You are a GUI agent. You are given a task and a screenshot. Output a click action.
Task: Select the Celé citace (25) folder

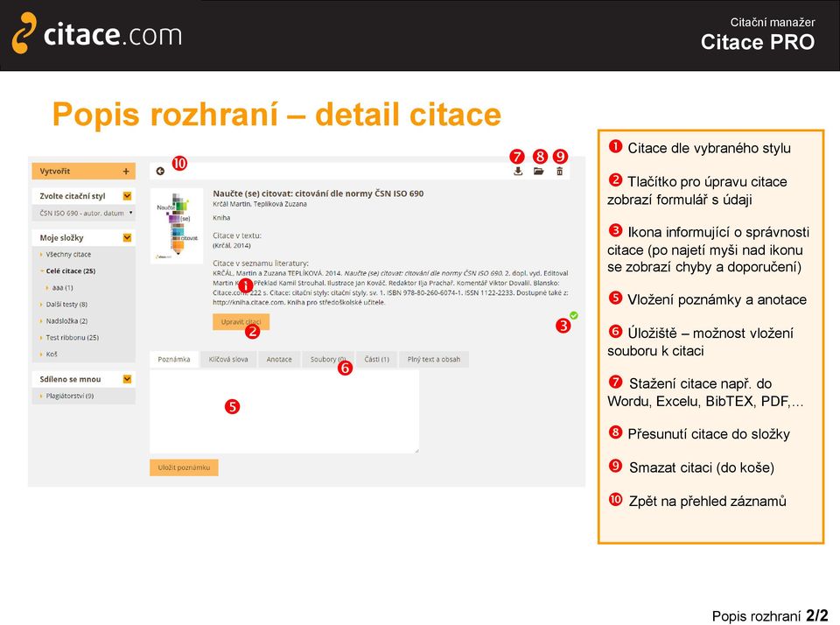[71, 271]
